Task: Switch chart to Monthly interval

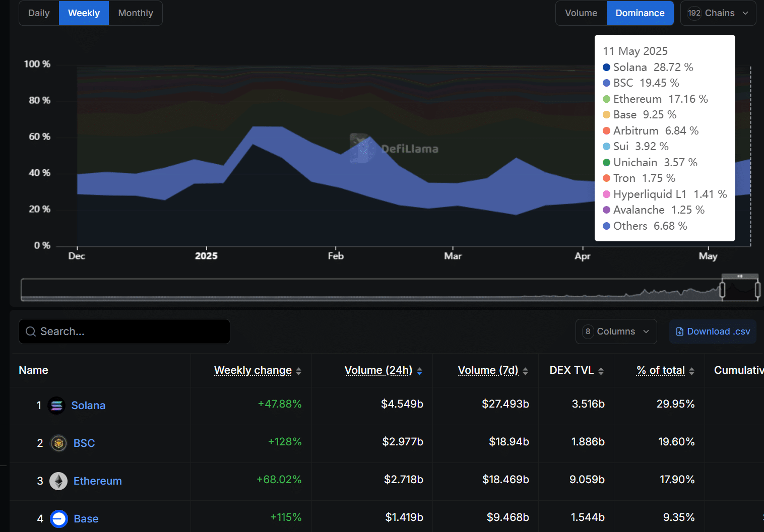Action: click(136, 13)
